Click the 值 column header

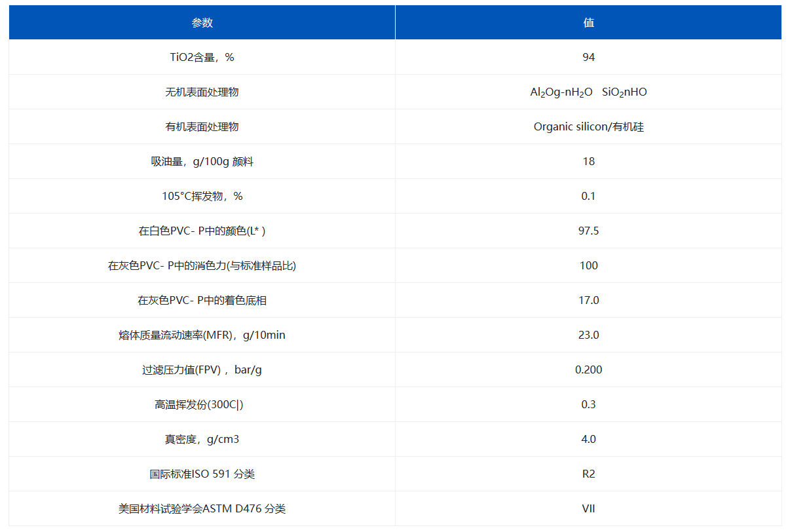click(x=588, y=23)
